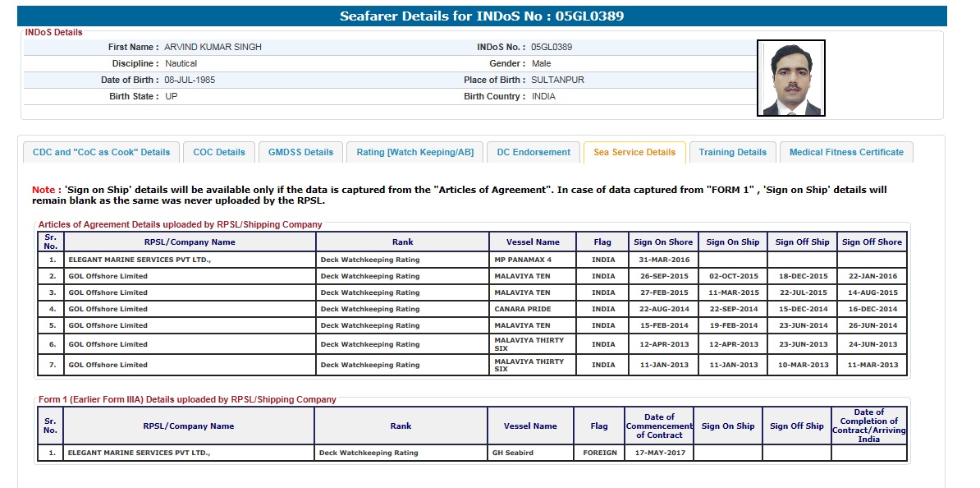Click the seafarer's profile photo
Viewport: 980px width, 488px height.
[790, 79]
